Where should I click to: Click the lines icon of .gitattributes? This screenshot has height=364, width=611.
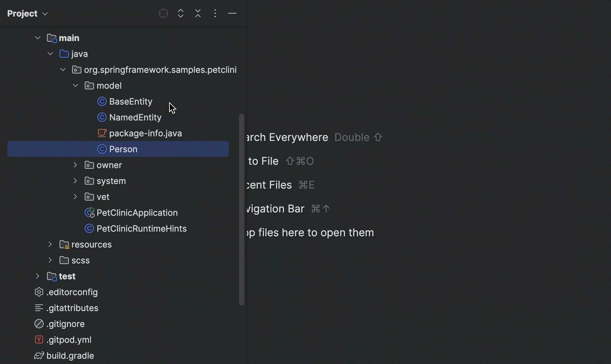pos(38,308)
